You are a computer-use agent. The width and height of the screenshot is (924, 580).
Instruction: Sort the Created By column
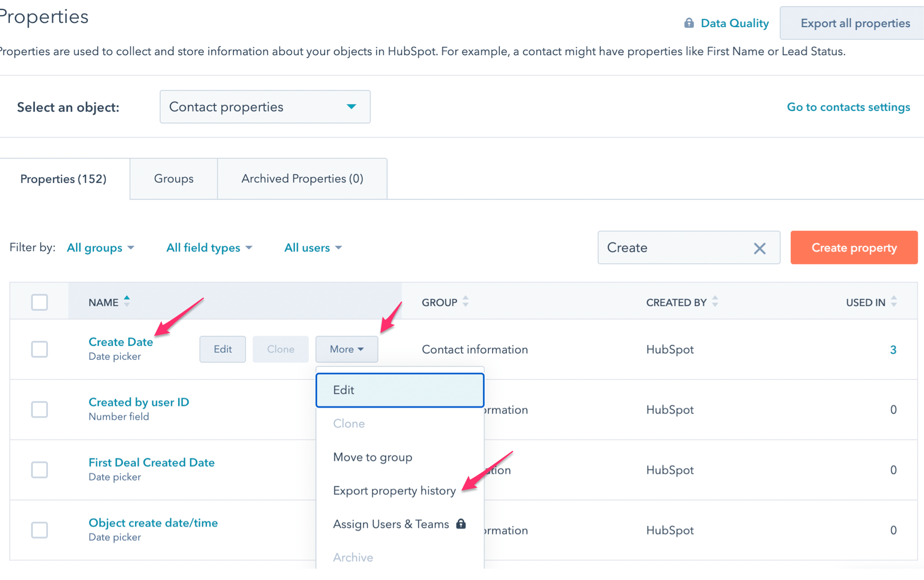(715, 302)
